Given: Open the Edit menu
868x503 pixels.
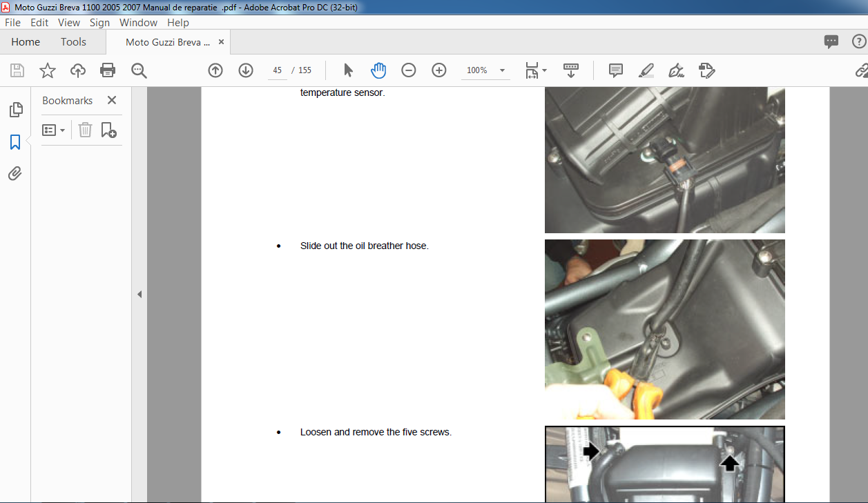Looking at the screenshot, I should pos(39,22).
